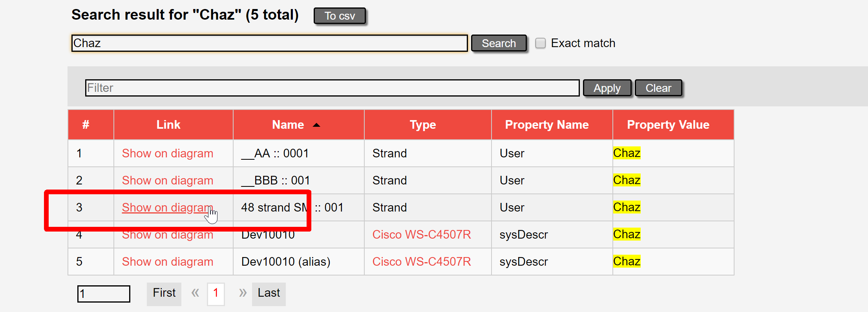Click the Property Name column header
The image size is (868, 312).
click(x=546, y=125)
